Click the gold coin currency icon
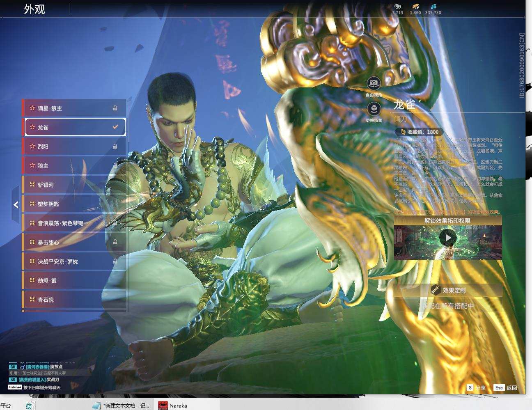Viewport: 532px width, 410px height. (x=397, y=6)
